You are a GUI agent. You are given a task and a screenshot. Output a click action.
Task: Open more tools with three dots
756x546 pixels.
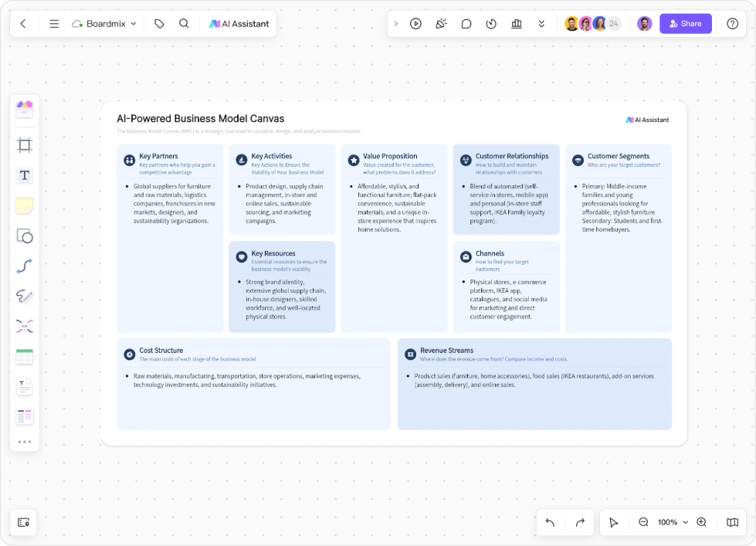click(25, 442)
